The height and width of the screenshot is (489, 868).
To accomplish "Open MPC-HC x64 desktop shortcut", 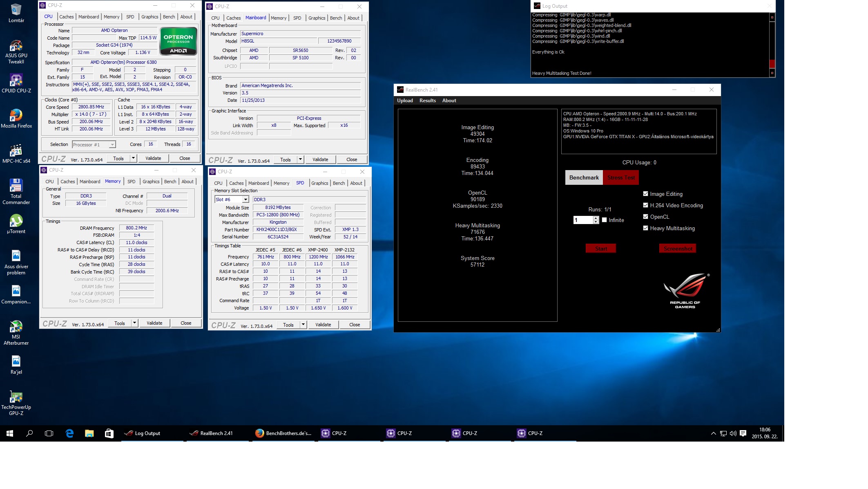I will click(16, 154).
